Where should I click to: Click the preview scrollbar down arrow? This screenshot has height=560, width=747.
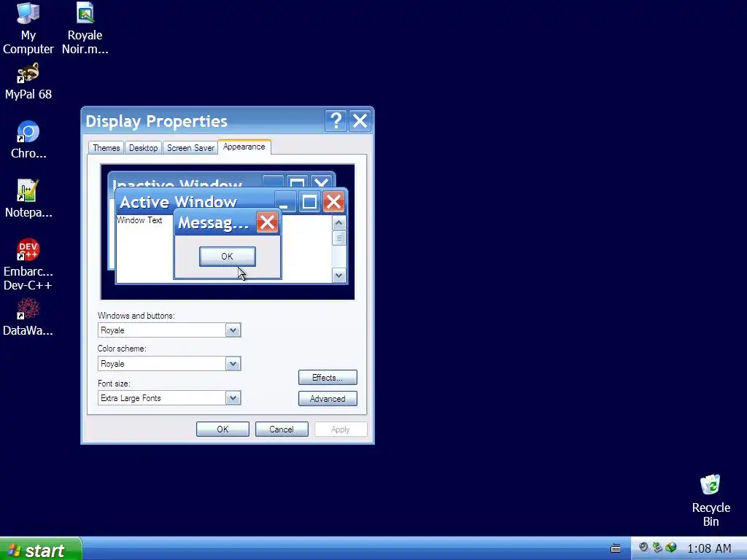[338, 275]
